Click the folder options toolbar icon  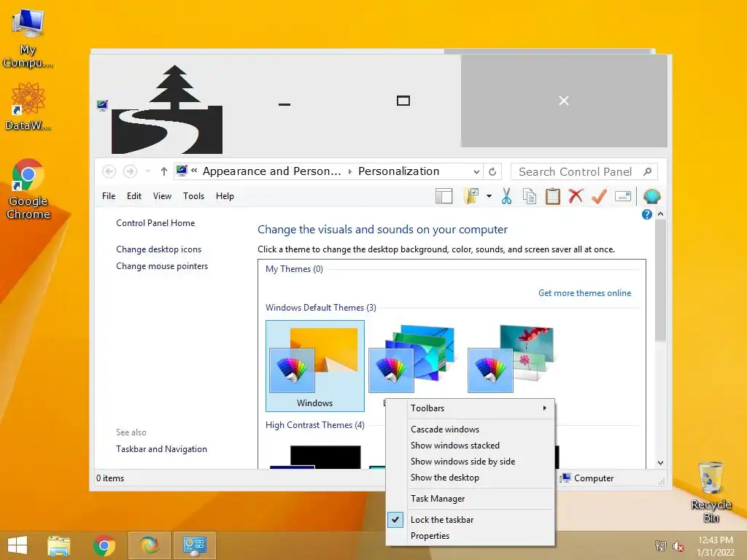click(471, 195)
